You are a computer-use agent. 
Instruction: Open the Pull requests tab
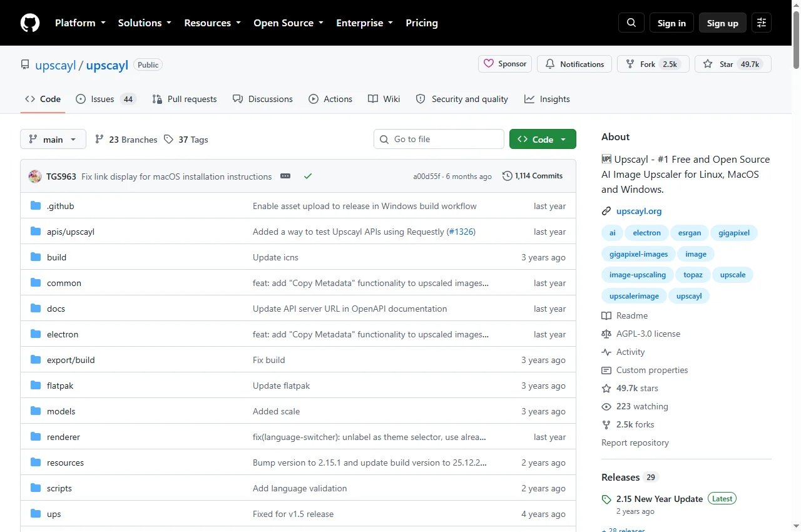(x=185, y=99)
